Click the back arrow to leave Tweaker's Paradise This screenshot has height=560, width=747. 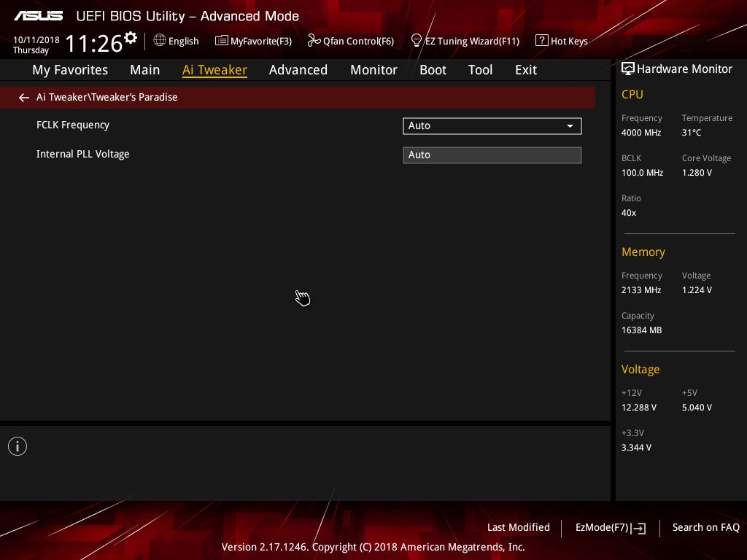[24, 98]
